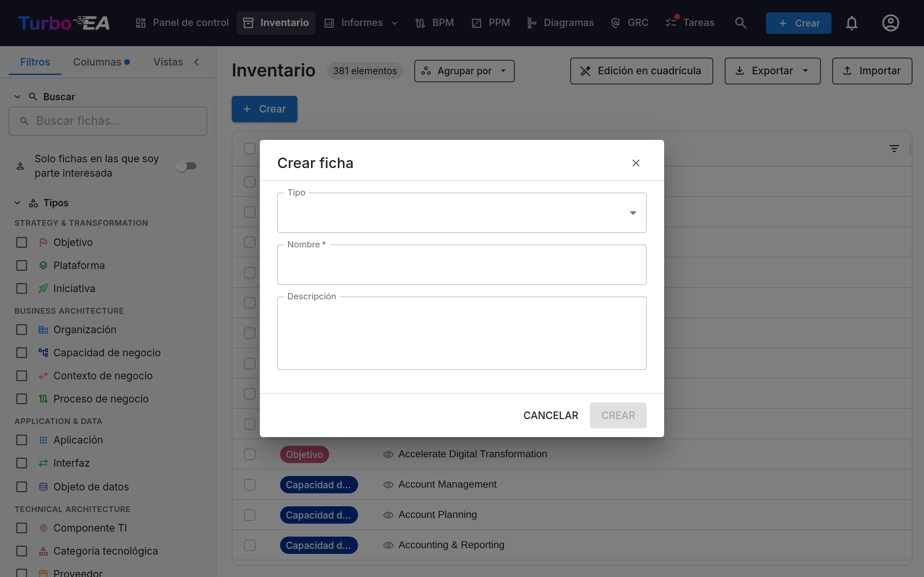Toggle 'Solo fichas en las que soy parte interesada'
The width and height of the screenshot is (924, 577).
tap(186, 166)
